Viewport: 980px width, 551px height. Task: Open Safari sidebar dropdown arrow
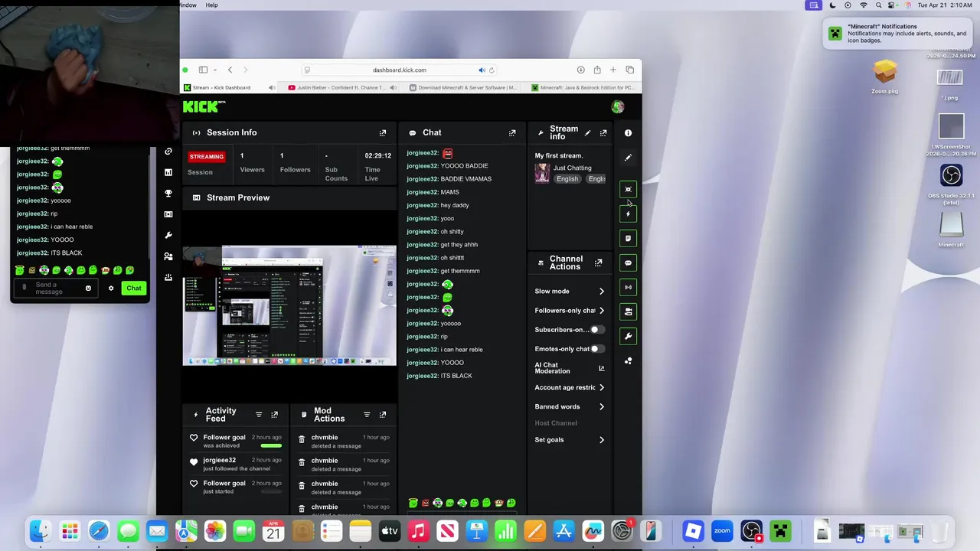tap(215, 70)
